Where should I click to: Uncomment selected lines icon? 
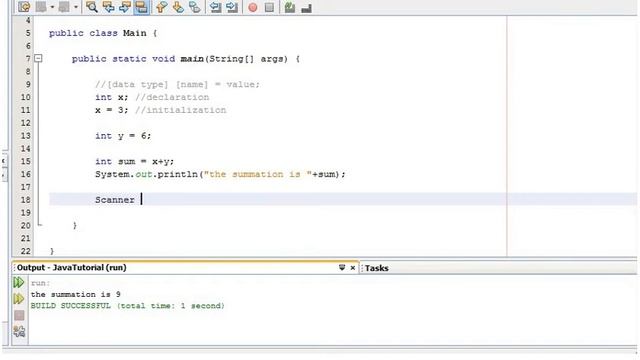[307, 7]
